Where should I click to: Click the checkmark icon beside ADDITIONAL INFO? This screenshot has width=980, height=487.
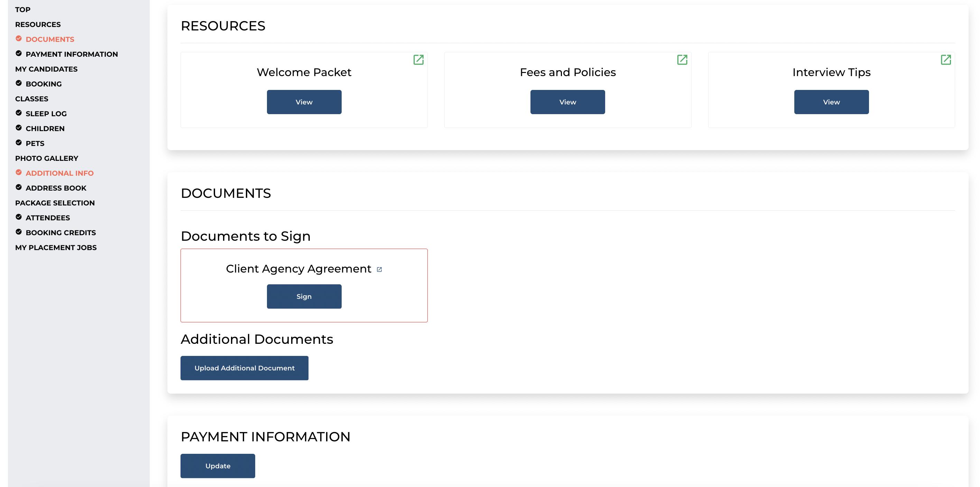(19, 172)
